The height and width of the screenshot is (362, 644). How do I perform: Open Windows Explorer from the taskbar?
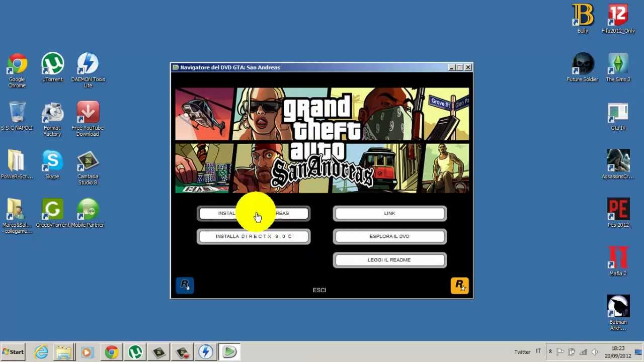64,352
